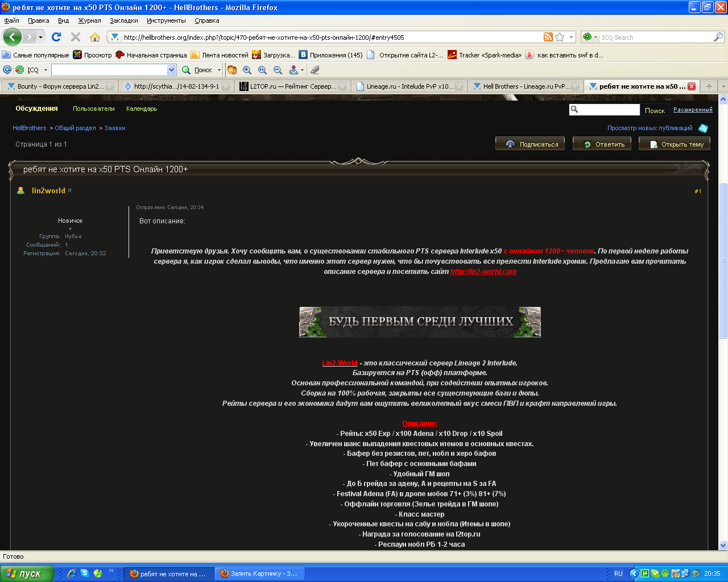Image resolution: width=728 pixels, height=582 pixels.
Task: Click the magnifier in the ICQ Search box
Action: 718,38
